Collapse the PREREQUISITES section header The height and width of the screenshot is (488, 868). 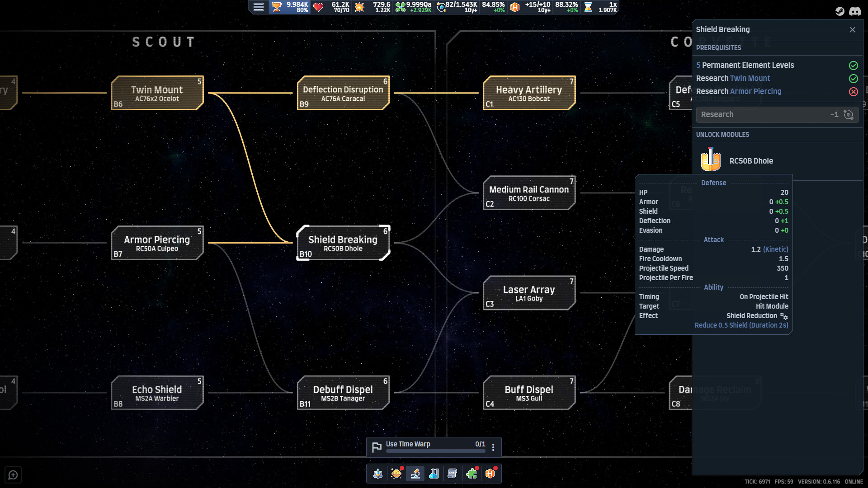pyautogui.click(x=718, y=47)
